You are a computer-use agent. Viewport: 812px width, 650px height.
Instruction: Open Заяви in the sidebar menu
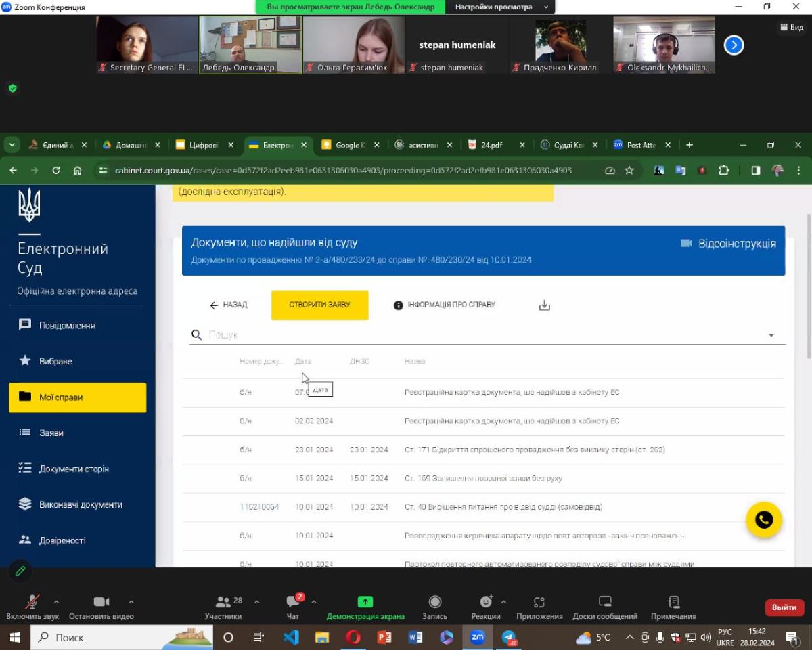point(51,433)
